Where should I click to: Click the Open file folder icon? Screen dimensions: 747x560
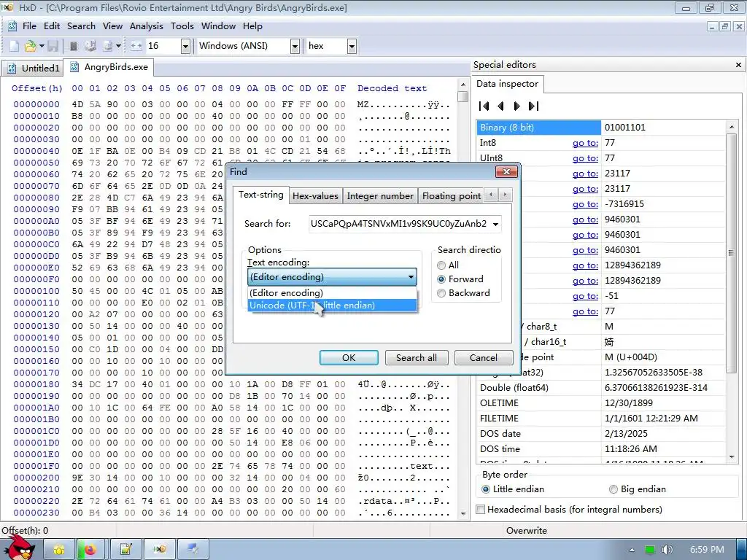[x=30, y=46]
